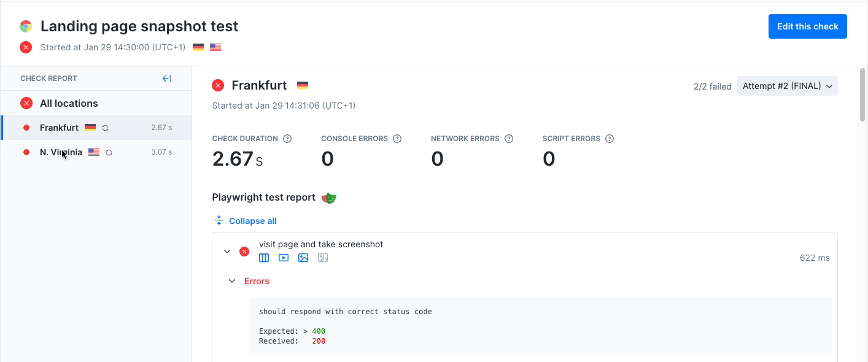Image resolution: width=868 pixels, height=362 pixels.
Task: Click the Edit this check button
Action: tap(807, 26)
